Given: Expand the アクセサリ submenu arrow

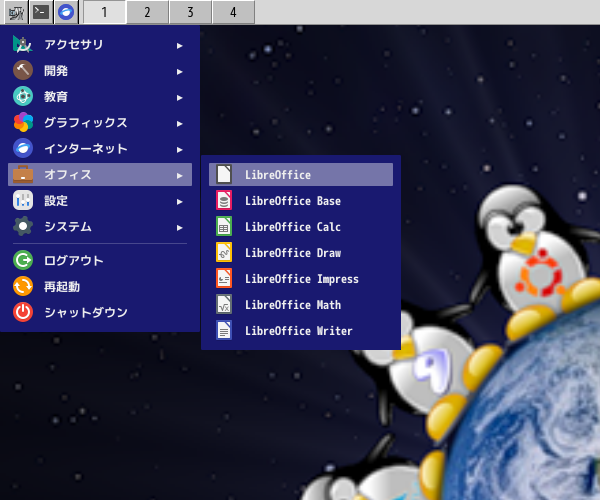Looking at the screenshot, I should click(179, 46).
